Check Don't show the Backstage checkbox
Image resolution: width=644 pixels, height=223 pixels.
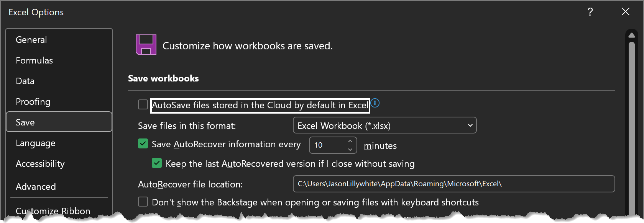click(x=143, y=202)
